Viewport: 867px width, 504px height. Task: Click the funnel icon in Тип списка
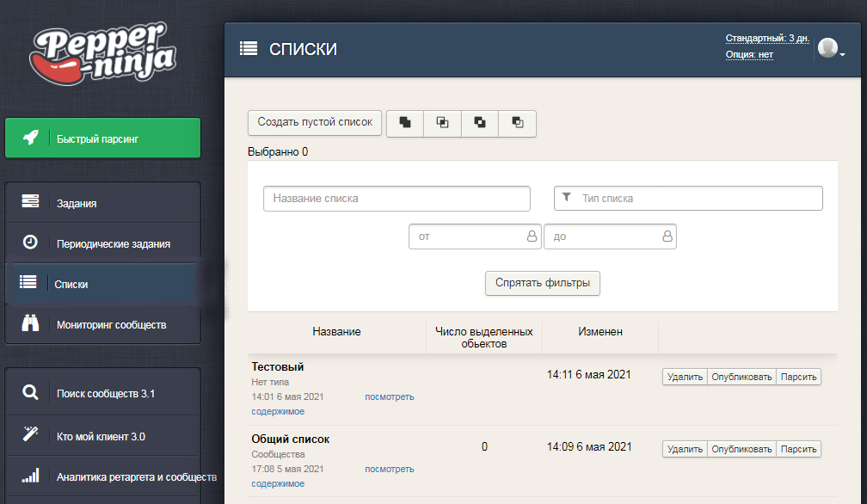567,197
